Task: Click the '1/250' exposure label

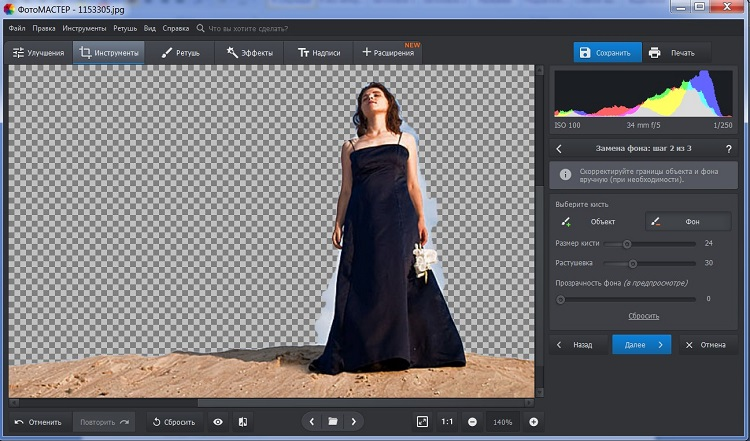Action: [x=723, y=125]
